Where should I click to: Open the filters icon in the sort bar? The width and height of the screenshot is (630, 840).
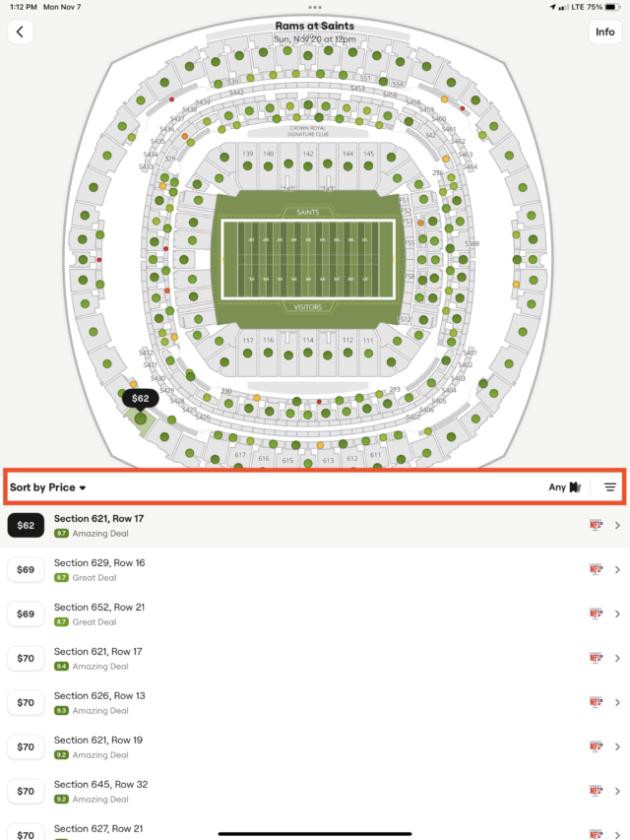coord(610,486)
